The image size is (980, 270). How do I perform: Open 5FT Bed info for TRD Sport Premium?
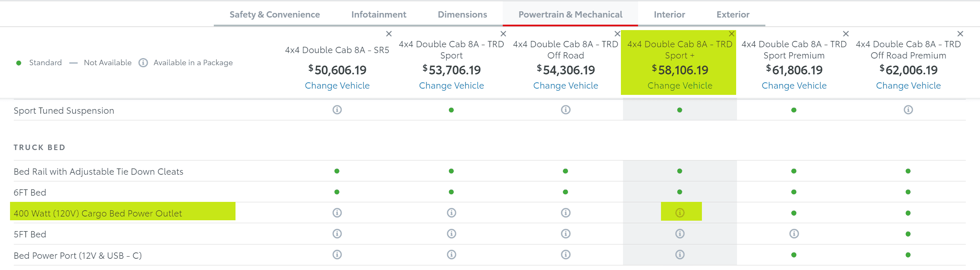(x=794, y=234)
